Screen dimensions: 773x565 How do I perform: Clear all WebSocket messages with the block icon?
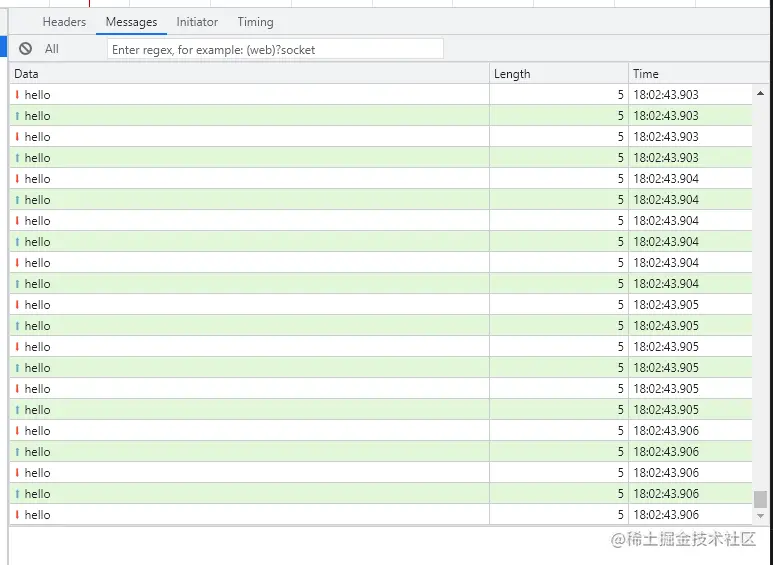click(x=26, y=49)
